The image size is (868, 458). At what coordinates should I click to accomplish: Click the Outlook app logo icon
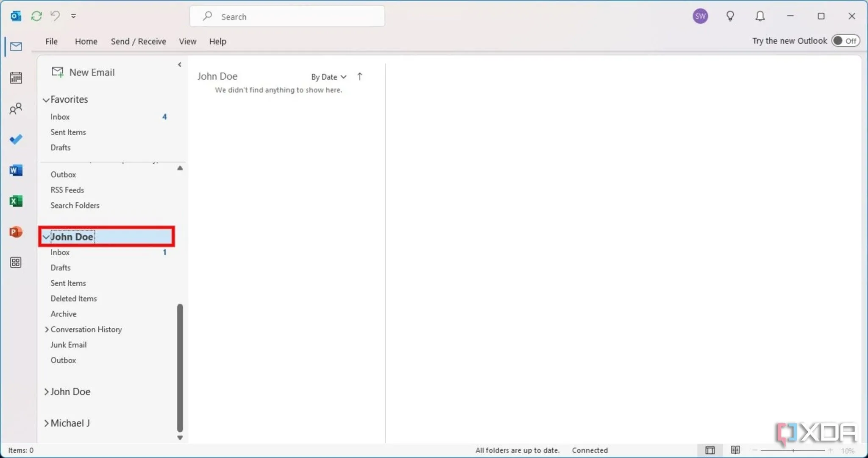(16, 16)
